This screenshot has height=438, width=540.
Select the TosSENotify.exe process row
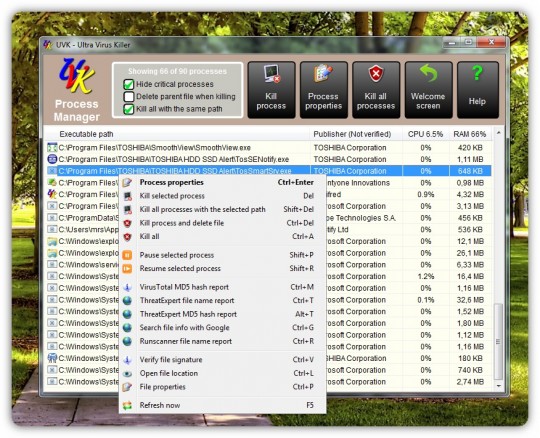pos(268,159)
